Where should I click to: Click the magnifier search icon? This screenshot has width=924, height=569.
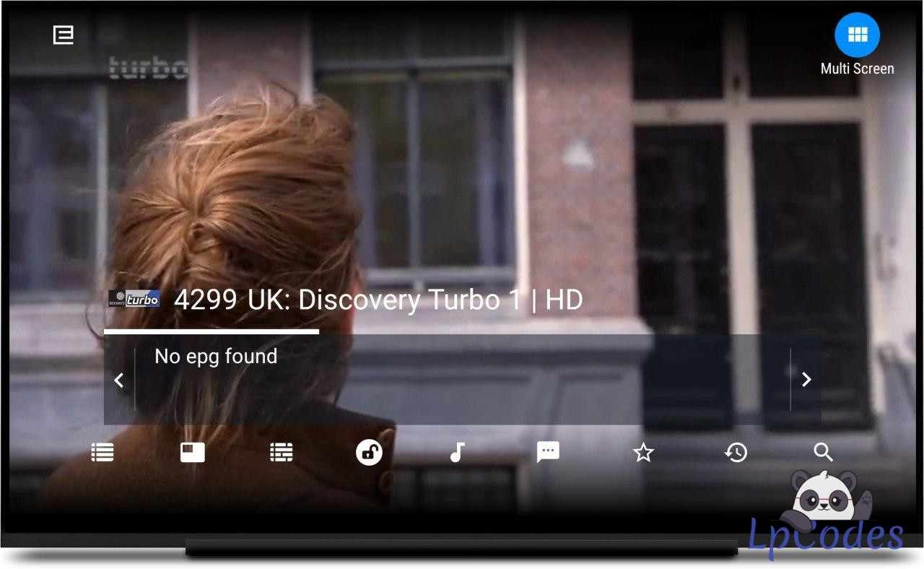point(823,453)
